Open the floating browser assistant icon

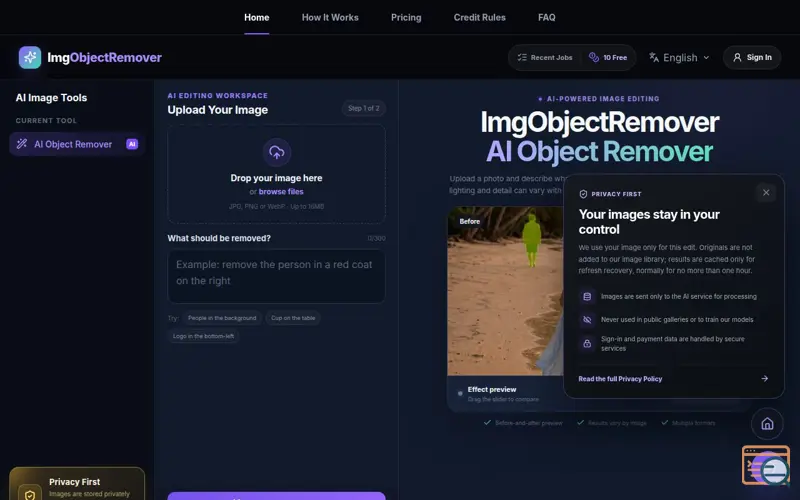(766, 465)
